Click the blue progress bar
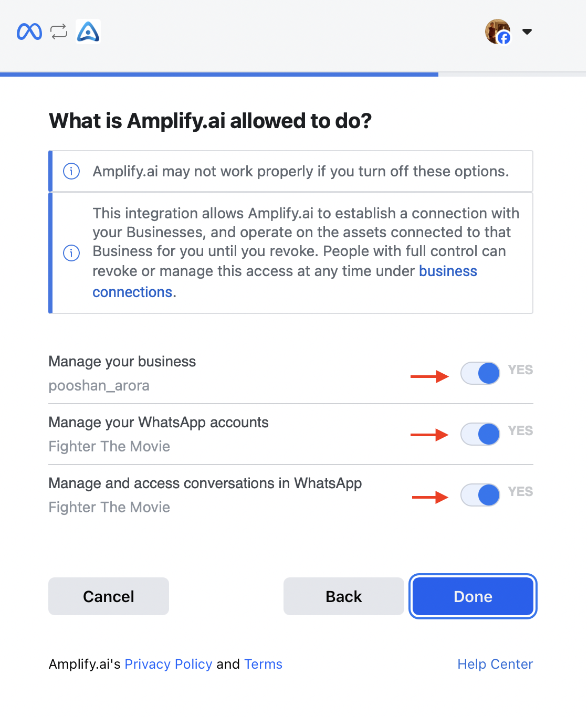The height and width of the screenshot is (717, 588). tap(219, 75)
